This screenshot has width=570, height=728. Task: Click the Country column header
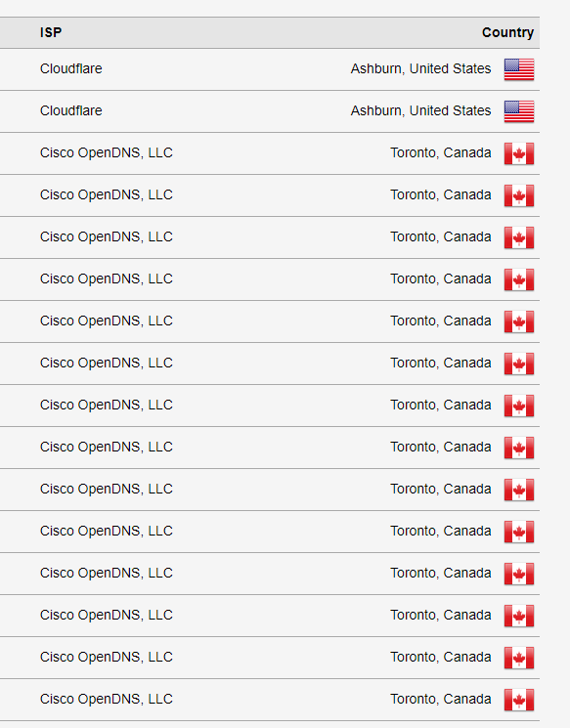(x=507, y=32)
